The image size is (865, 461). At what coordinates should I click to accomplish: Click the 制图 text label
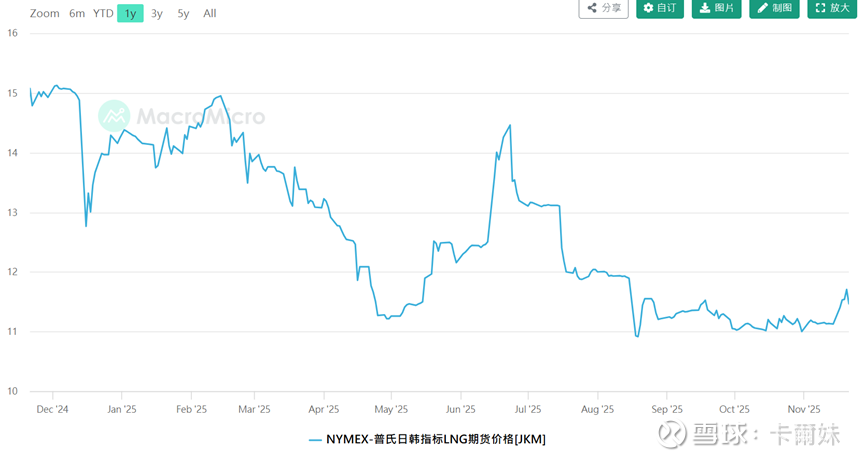(x=782, y=8)
